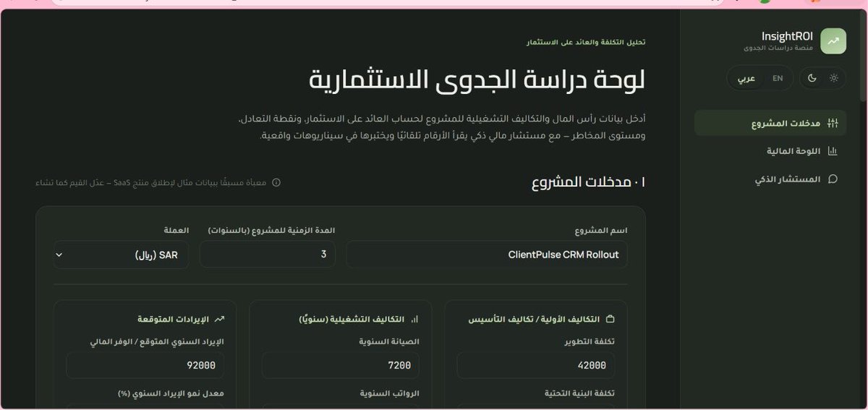
Task: Click the منصة دراسات الجدوى subtitle
Action: (778, 48)
